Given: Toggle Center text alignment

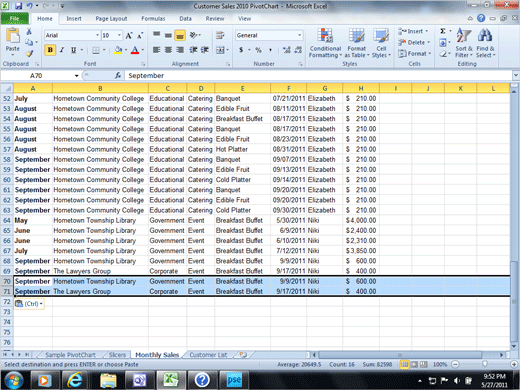Looking at the screenshot, I should coord(168,50).
